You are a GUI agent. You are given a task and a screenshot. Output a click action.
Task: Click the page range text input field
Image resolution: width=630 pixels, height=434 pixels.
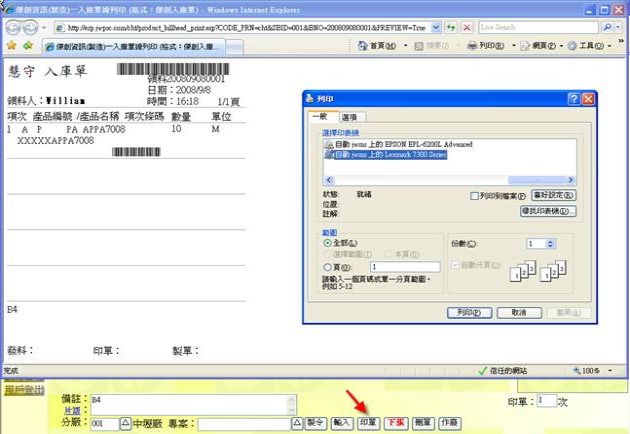click(x=405, y=267)
